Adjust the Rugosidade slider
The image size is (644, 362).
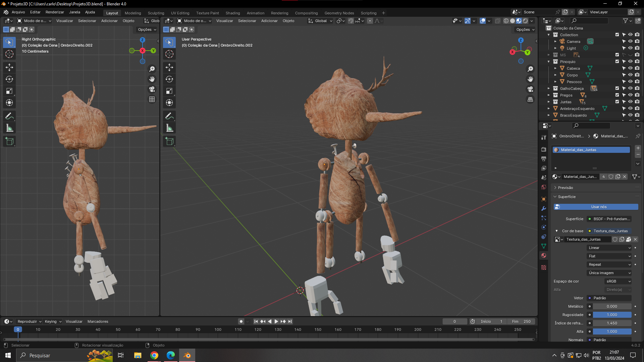point(612,315)
